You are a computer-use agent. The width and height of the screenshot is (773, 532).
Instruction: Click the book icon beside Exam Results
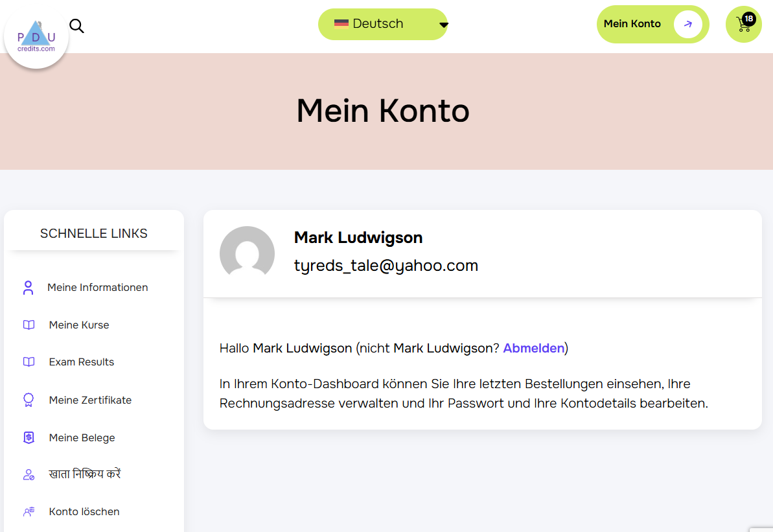(29, 362)
